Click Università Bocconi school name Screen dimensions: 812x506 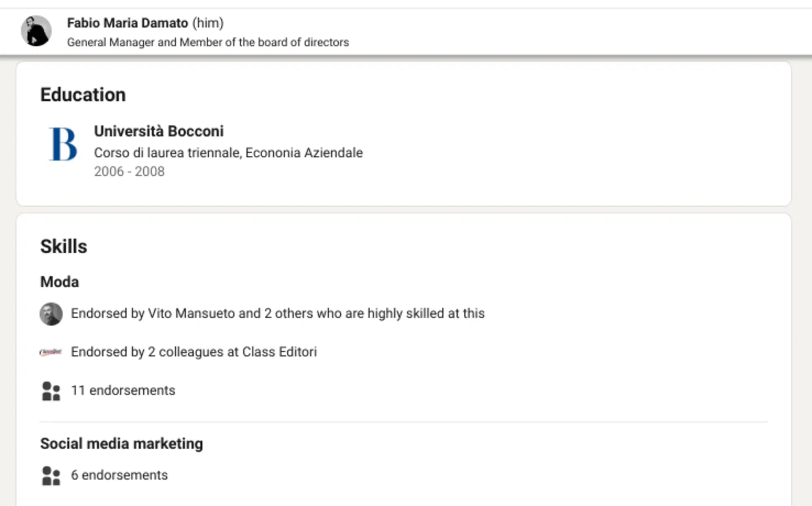point(159,131)
